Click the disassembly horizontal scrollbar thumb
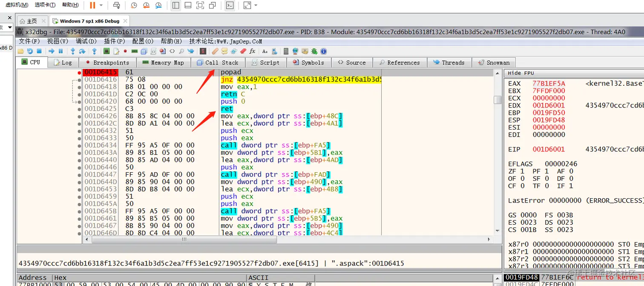 [x=184, y=240]
